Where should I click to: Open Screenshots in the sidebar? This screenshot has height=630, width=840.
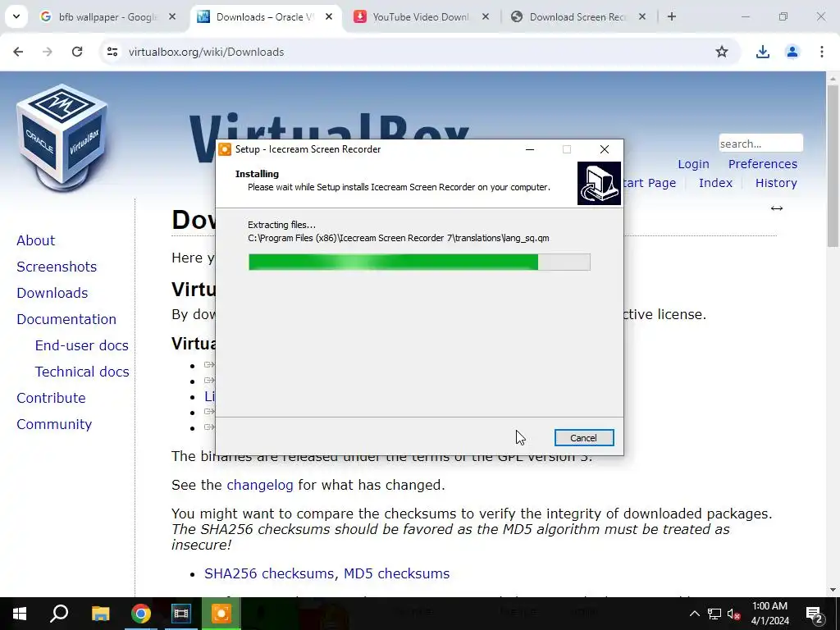pos(57,267)
